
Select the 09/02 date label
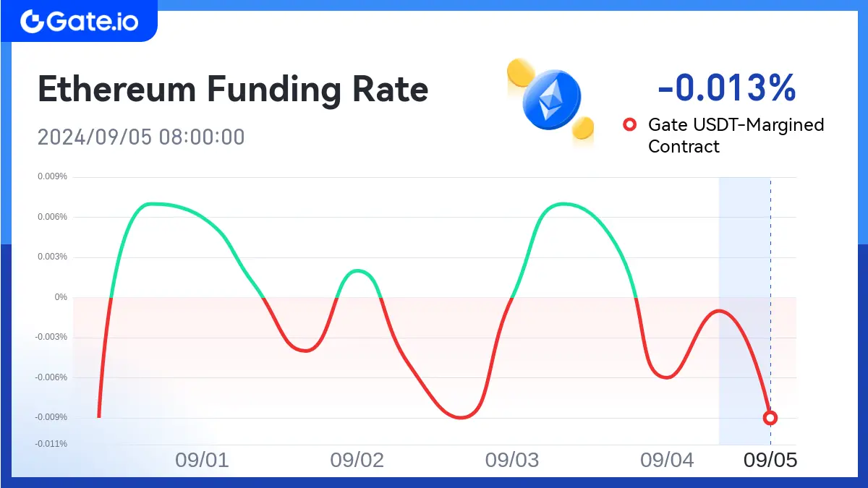pos(357,460)
